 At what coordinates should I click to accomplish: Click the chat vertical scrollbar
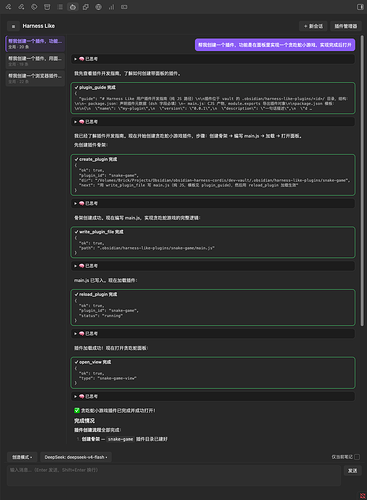pos(362,180)
